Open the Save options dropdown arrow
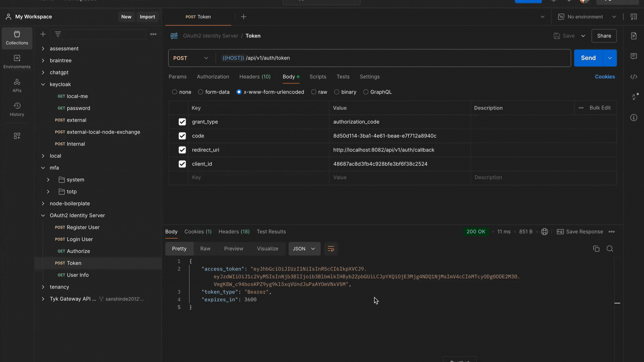Image resolution: width=644 pixels, height=362 pixels. pos(583,36)
